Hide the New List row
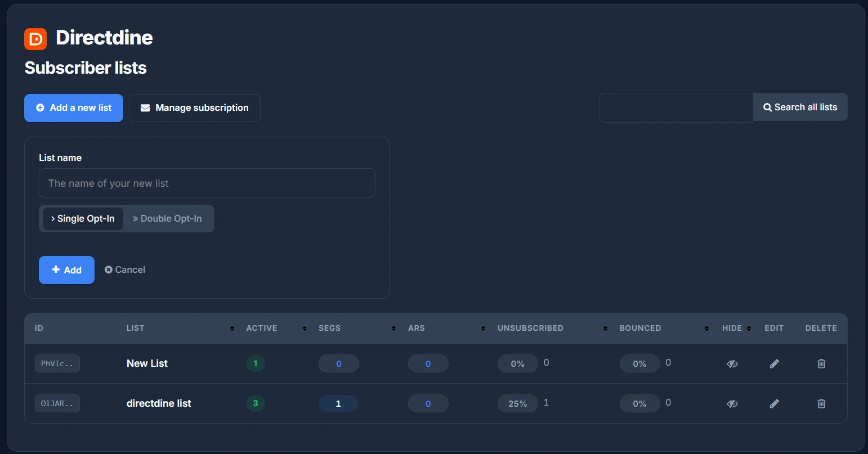The image size is (868, 454). (732, 364)
